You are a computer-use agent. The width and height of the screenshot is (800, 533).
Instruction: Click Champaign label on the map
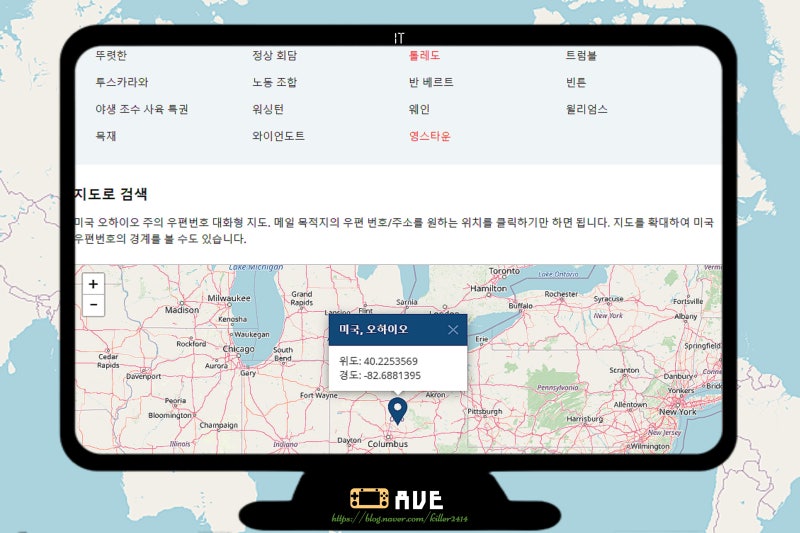(218, 425)
